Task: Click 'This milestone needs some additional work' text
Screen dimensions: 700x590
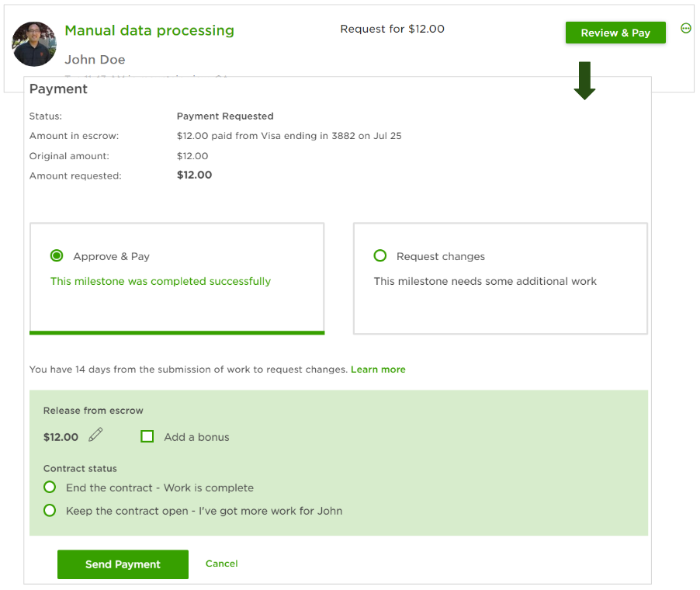Action: (485, 281)
